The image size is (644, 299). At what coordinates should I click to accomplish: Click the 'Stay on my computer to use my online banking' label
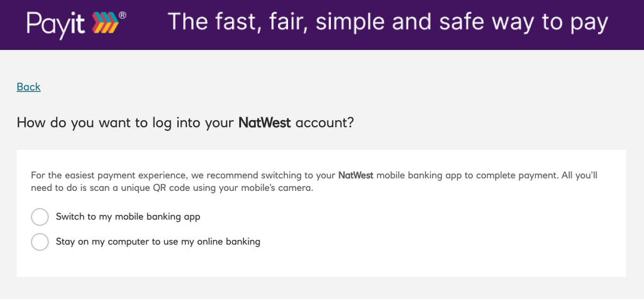tap(158, 242)
